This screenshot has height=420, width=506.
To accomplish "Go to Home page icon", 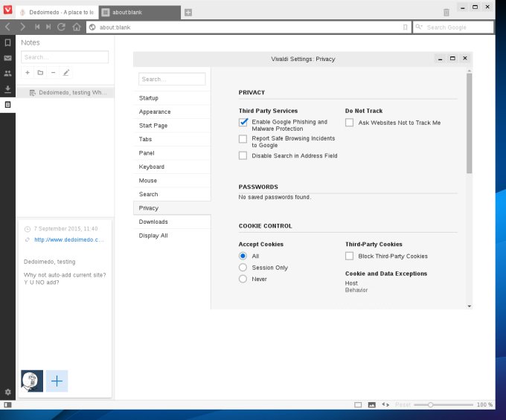I will (x=76, y=27).
